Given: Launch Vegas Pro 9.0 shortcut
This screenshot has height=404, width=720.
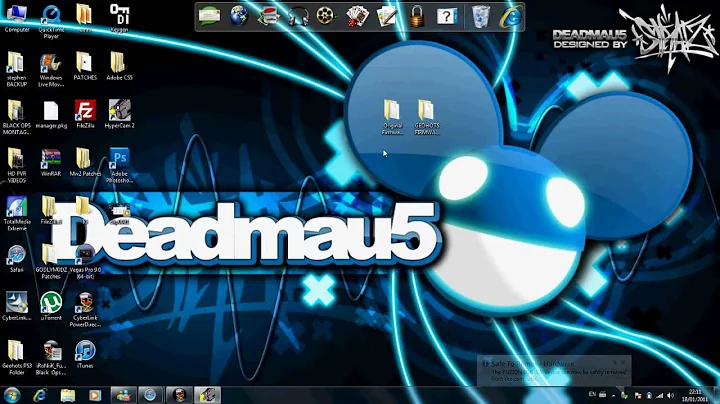Looking at the screenshot, I should click(85, 262).
